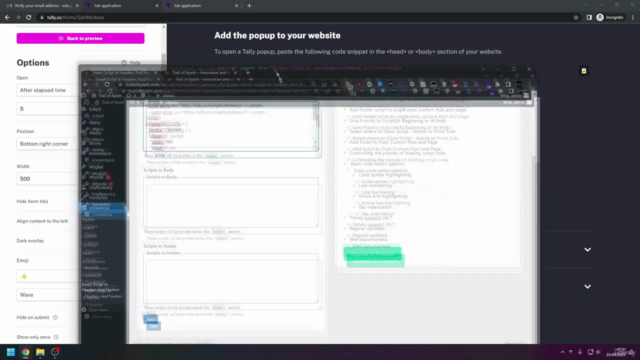Image resolution: width=640 pixels, height=360 pixels.
Task: Go forward in the Tally browser window
Action: pos(18,18)
